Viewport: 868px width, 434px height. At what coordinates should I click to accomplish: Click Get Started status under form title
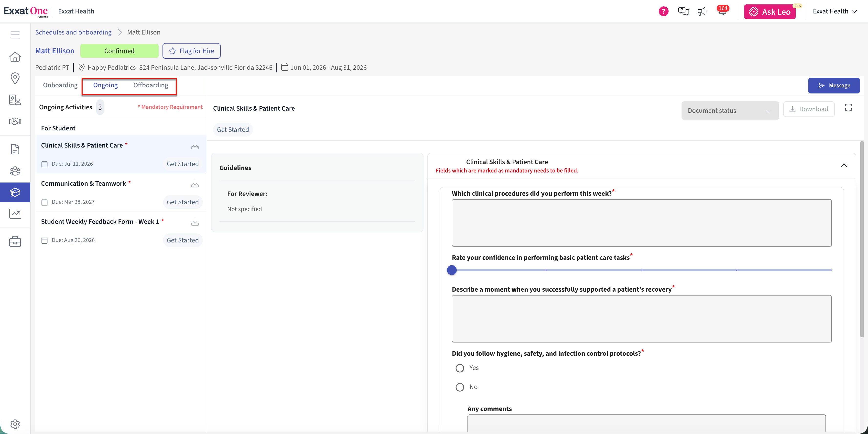click(233, 130)
